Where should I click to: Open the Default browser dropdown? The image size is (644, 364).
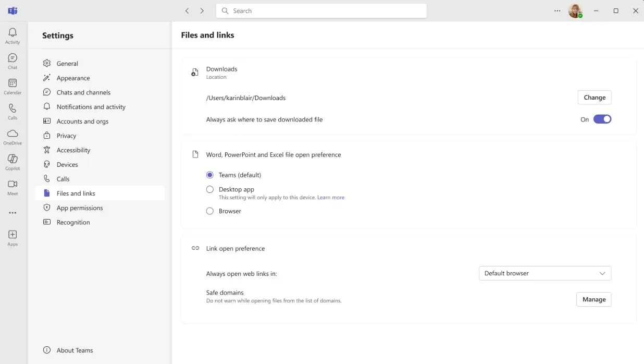coord(545,273)
